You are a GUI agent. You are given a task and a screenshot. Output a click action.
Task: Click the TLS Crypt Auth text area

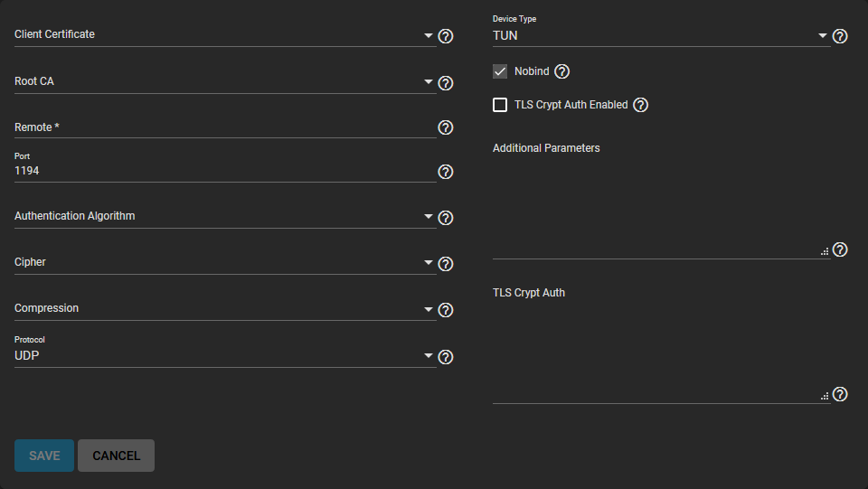[660, 353]
